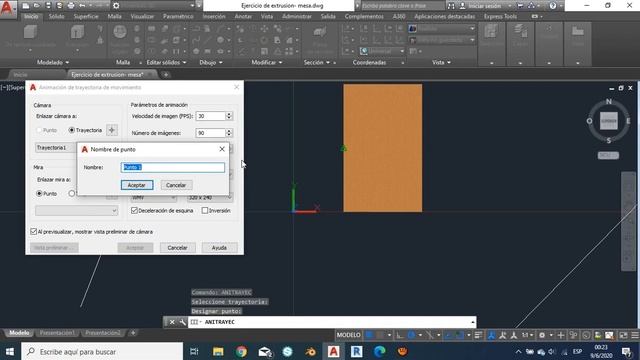Click the customization hamburger icon in status bar

click(635, 335)
